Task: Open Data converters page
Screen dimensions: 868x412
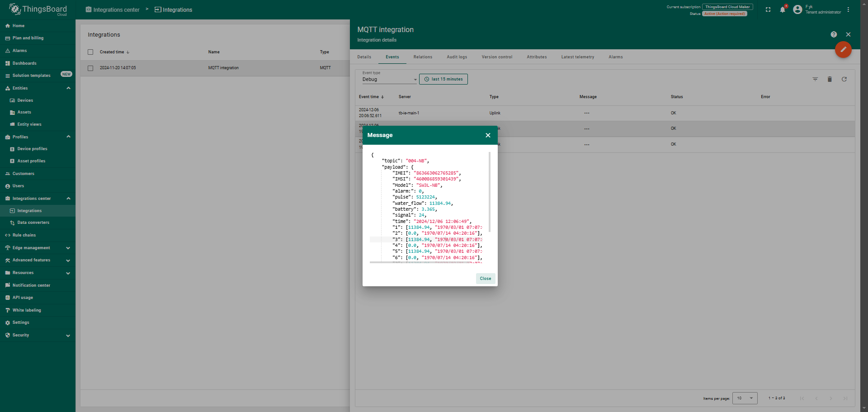Action: [x=38, y=223]
